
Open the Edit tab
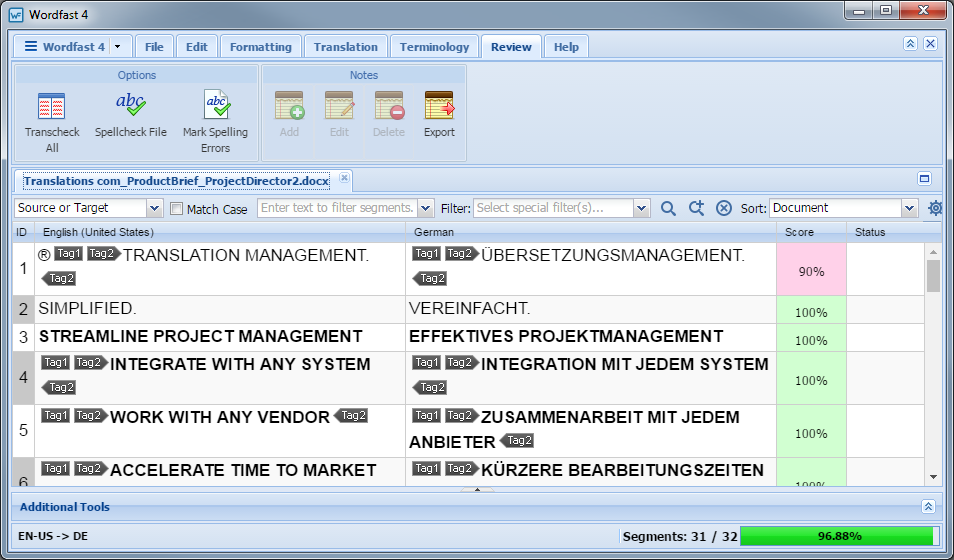197,47
